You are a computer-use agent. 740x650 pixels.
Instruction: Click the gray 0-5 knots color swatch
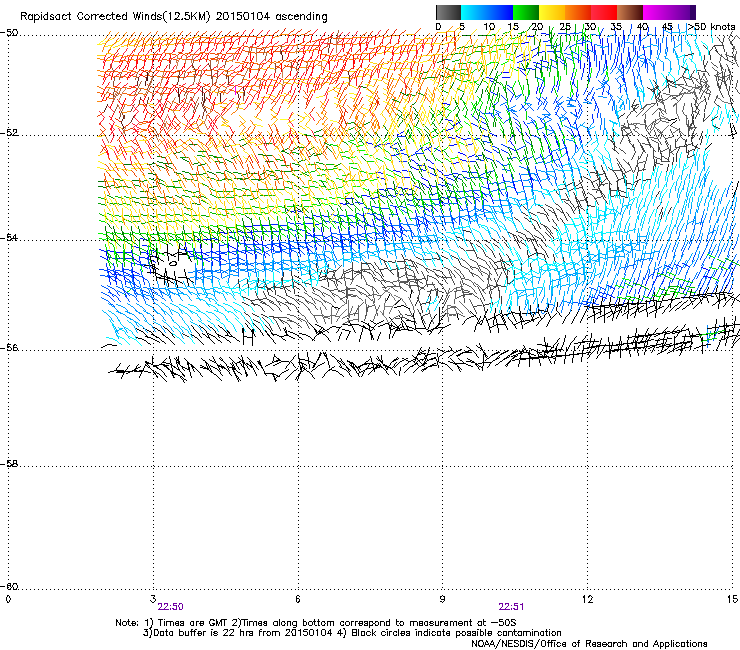[x=448, y=12]
